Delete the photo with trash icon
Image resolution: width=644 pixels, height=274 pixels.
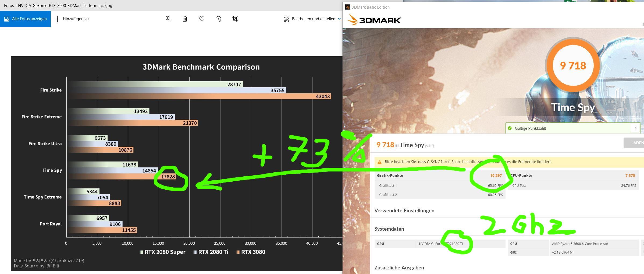coord(185,19)
